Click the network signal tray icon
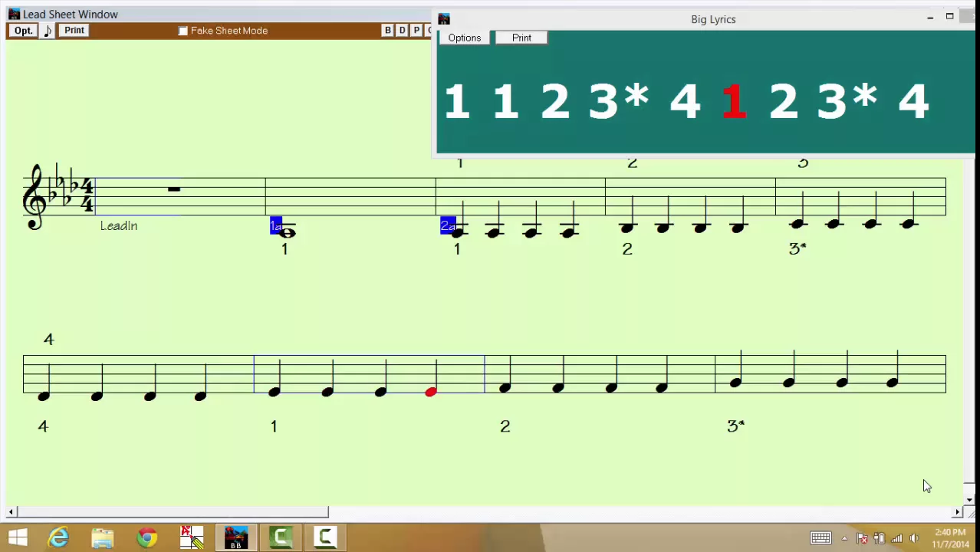 tap(896, 538)
